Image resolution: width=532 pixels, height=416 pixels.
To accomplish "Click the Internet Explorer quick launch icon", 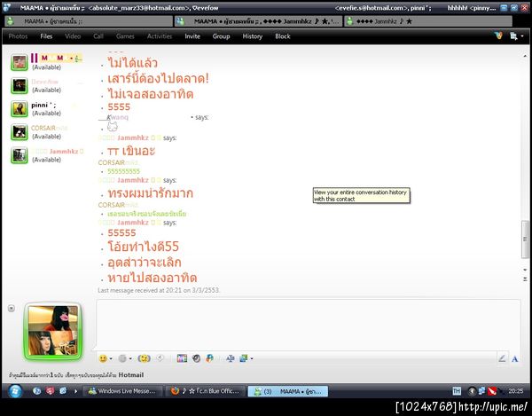I will (36, 391).
